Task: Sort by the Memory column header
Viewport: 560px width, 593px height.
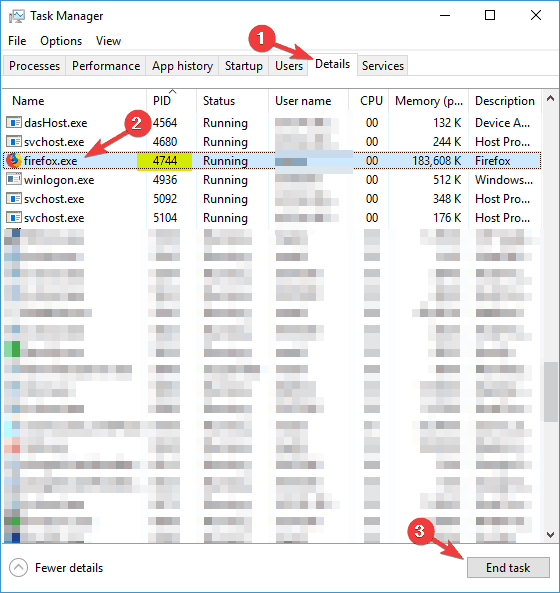Action: [x=429, y=101]
